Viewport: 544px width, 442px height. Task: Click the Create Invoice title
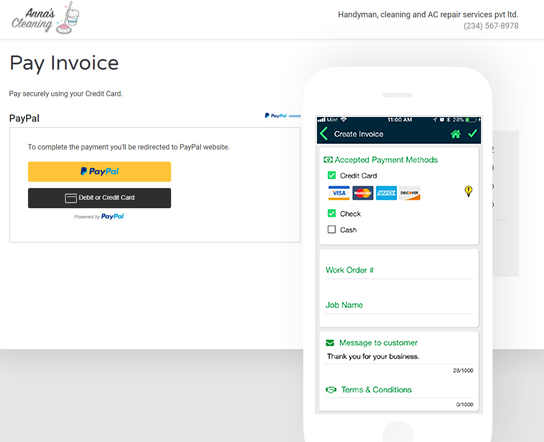(x=358, y=134)
